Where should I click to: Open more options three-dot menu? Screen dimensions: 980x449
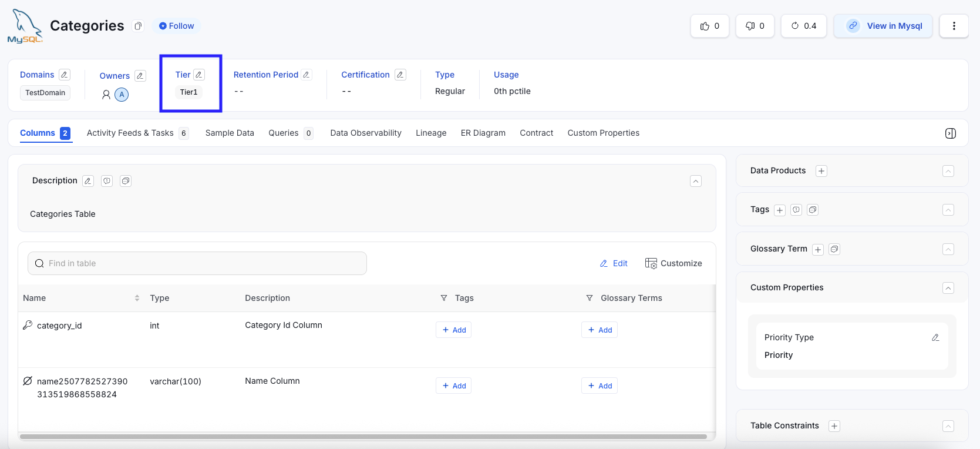[954, 26]
